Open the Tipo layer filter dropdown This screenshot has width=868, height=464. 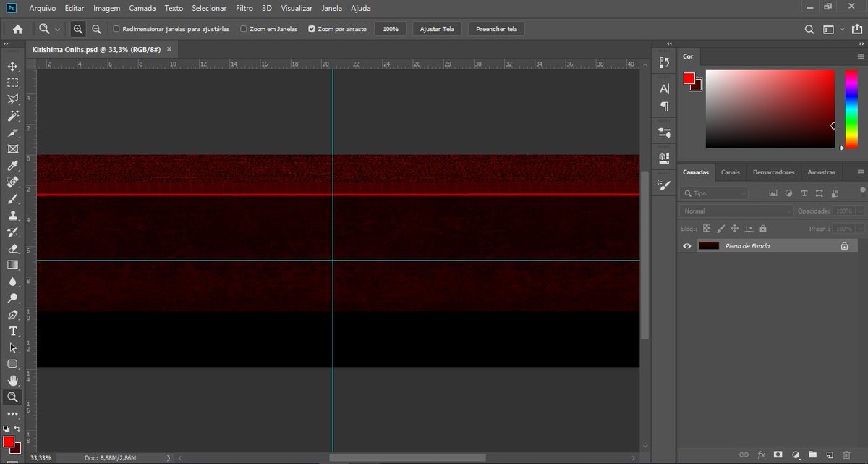715,193
